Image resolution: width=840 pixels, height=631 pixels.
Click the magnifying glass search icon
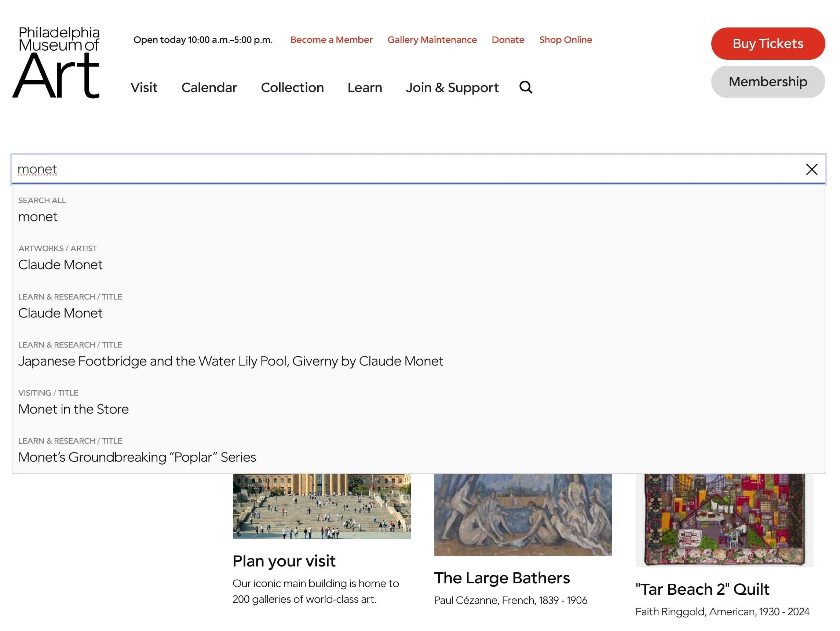tap(526, 87)
